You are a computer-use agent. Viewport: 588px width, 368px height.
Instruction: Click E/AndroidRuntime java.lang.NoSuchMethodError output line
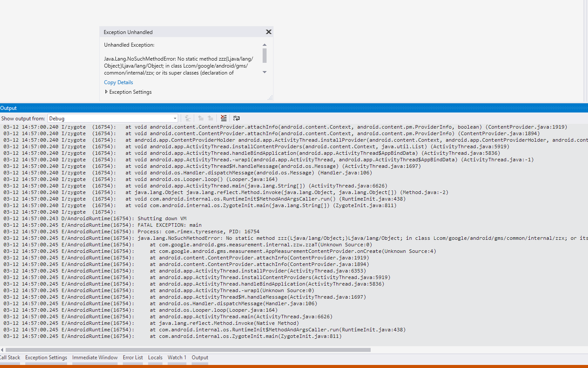coord(296,238)
